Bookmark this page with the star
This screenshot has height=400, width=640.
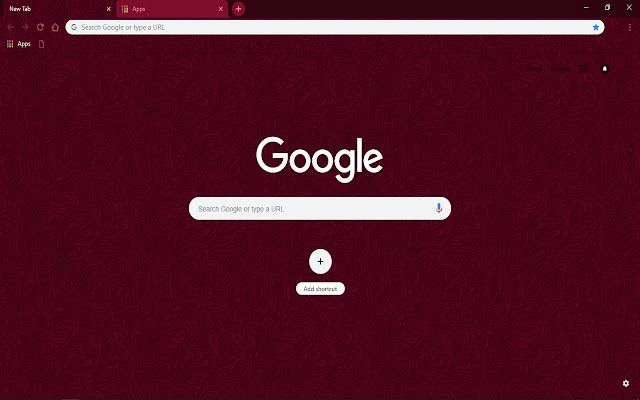(x=596, y=27)
